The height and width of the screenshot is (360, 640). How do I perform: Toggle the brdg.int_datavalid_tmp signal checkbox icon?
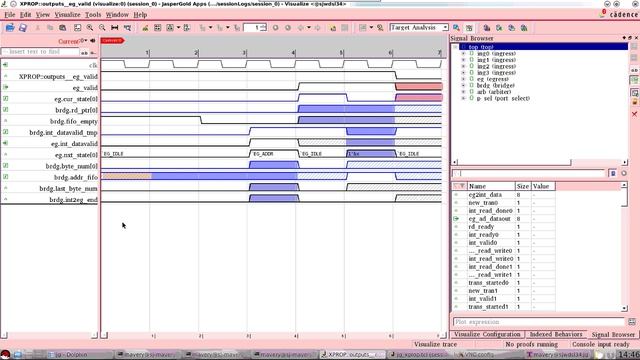click(5, 132)
